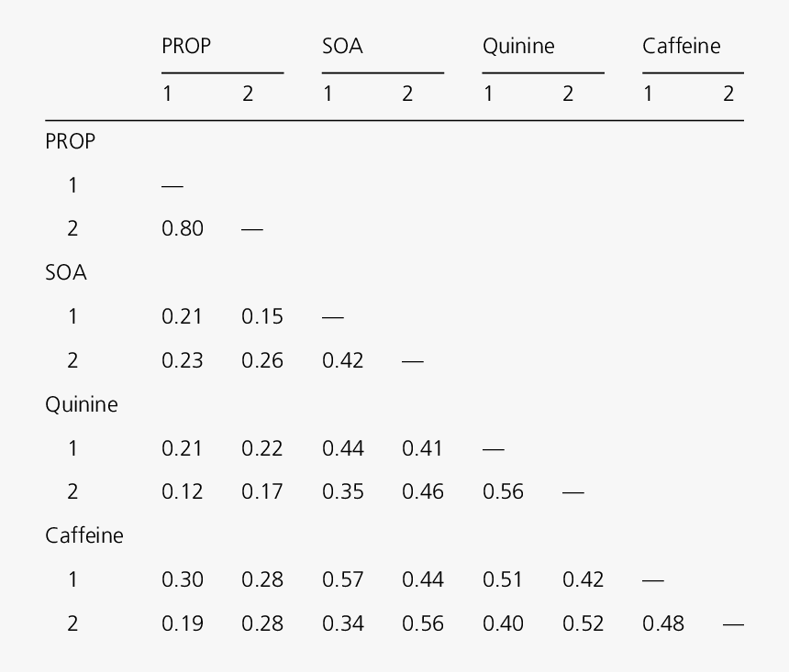Select the Caffeine column header
789x672 pixels.
coord(681,46)
